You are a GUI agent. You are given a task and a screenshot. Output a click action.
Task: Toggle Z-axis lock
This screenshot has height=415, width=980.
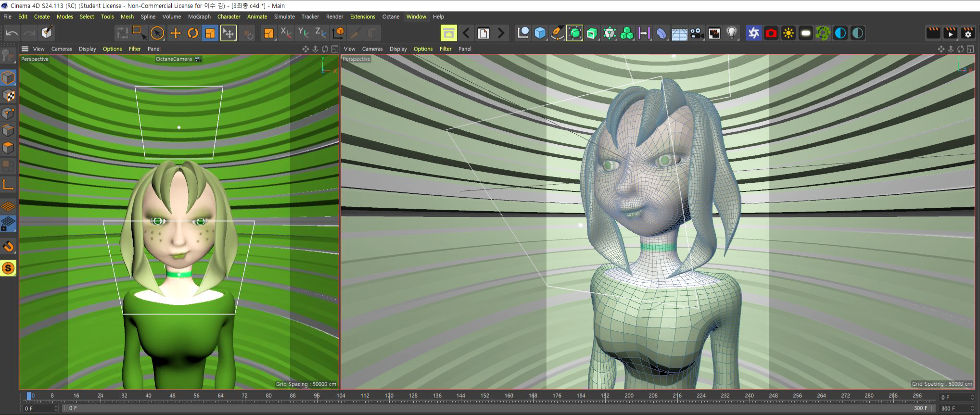320,33
